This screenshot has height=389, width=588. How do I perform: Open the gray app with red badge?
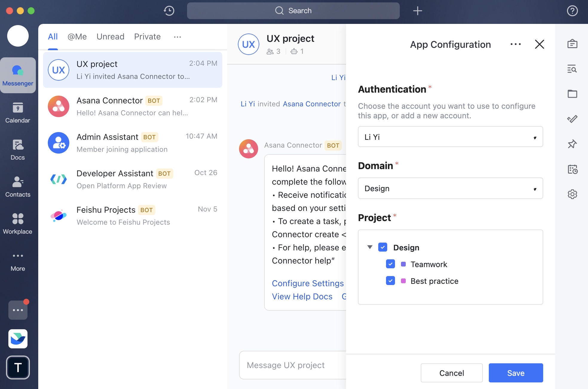(x=18, y=310)
